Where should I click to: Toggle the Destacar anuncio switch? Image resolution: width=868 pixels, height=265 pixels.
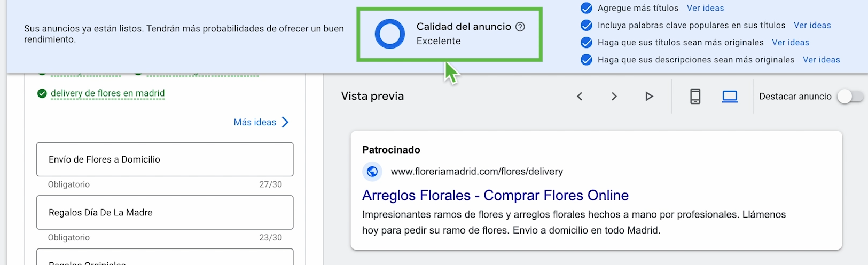849,97
